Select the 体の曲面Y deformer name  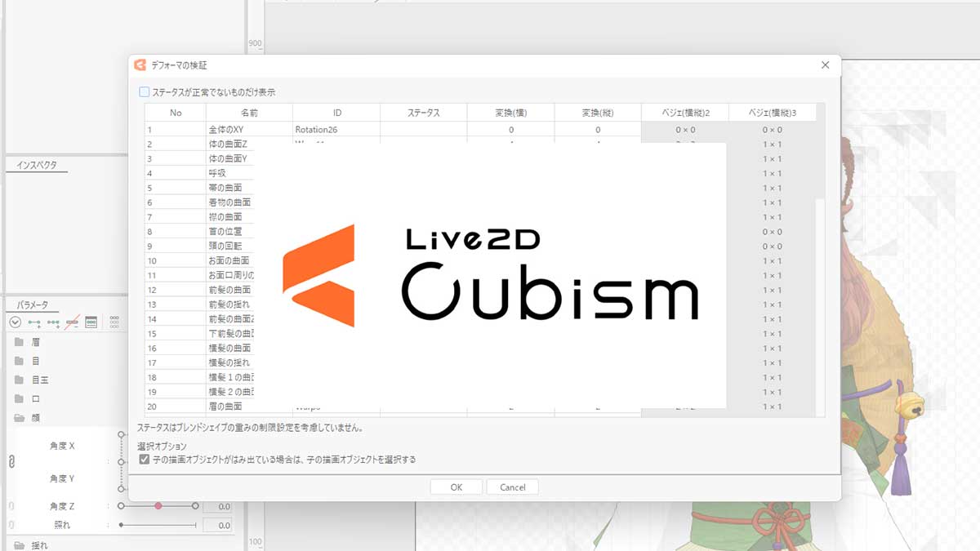coord(228,158)
